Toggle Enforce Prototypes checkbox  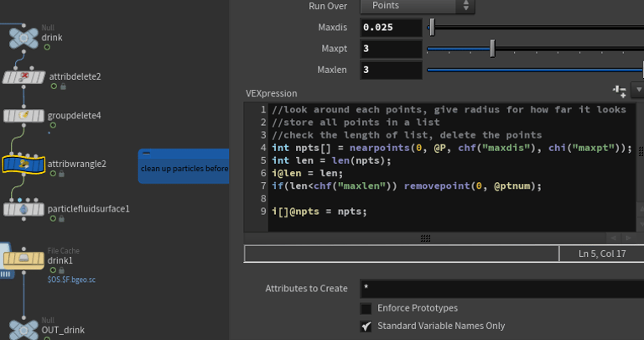tap(366, 308)
